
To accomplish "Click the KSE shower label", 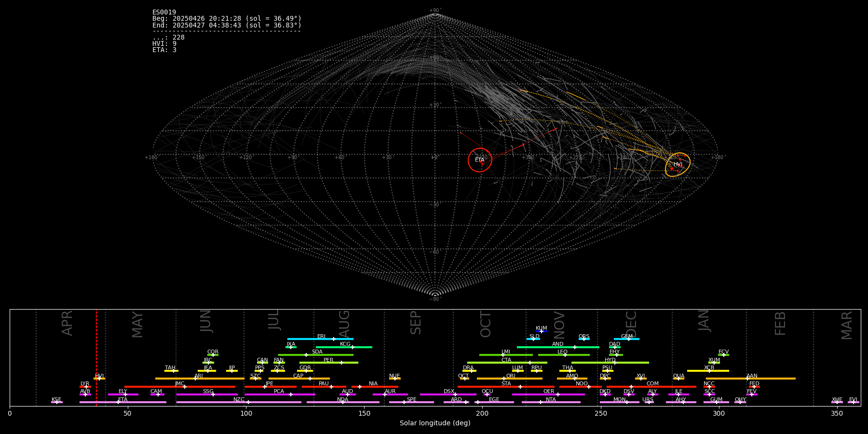I will tap(56, 400).
